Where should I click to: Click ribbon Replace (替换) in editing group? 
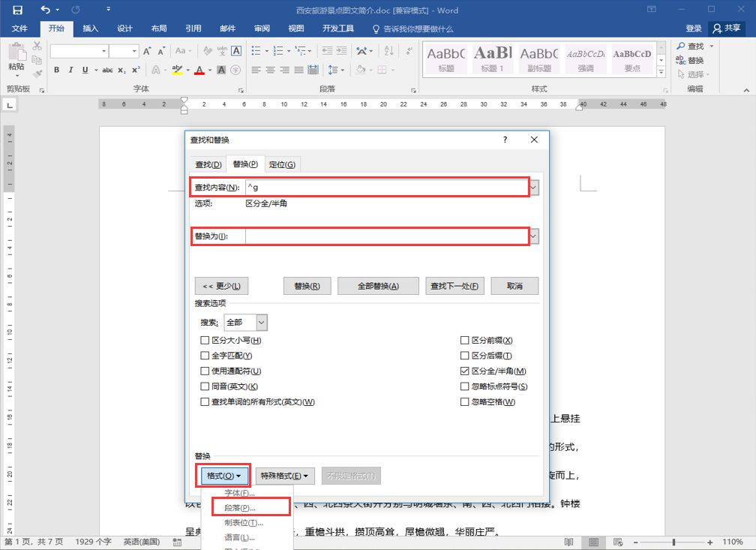click(689, 60)
